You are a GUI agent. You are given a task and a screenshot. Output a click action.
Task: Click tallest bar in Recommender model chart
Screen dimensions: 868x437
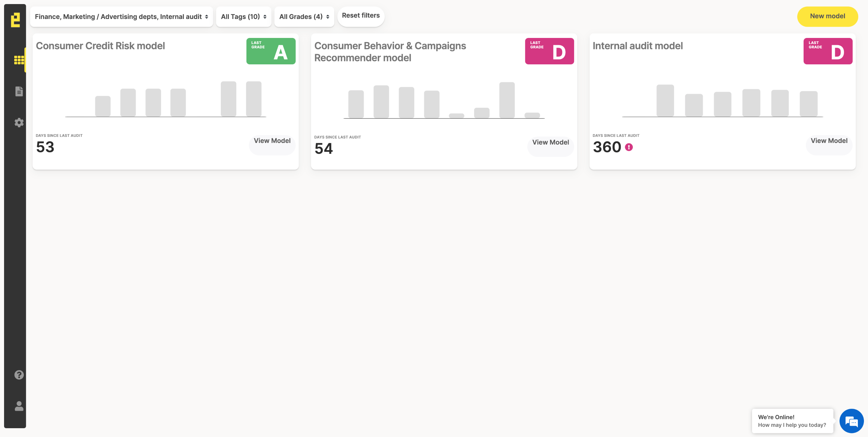coord(507,100)
